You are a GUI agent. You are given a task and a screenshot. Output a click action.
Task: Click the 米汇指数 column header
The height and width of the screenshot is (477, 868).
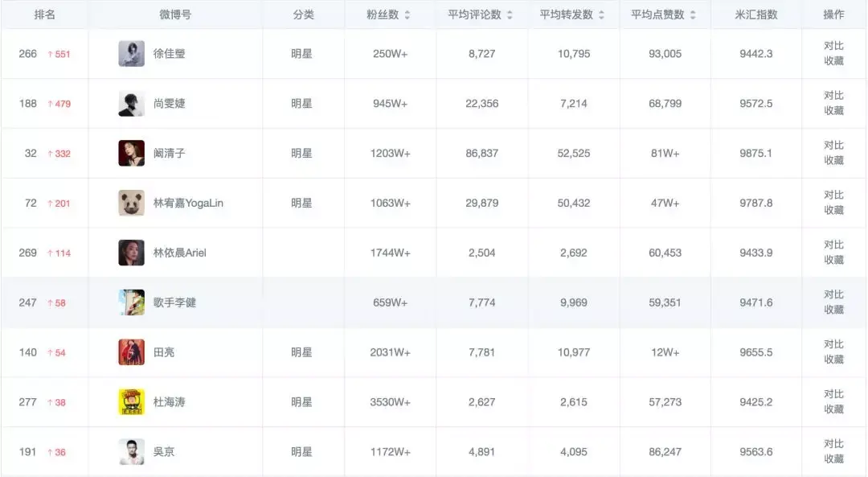click(755, 15)
